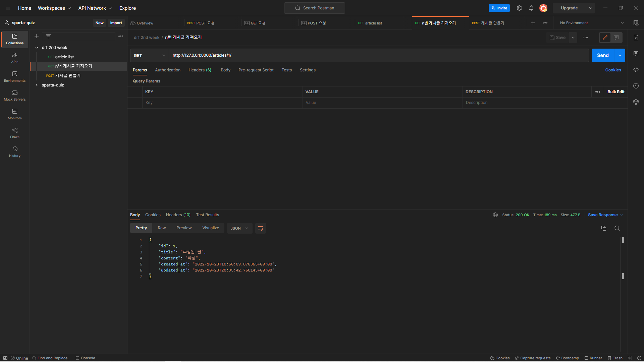Switch to the Authorization tab

(168, 70)
